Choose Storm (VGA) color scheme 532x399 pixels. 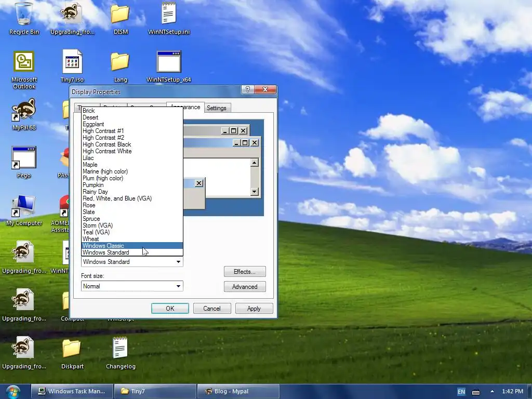coord(132,225)
